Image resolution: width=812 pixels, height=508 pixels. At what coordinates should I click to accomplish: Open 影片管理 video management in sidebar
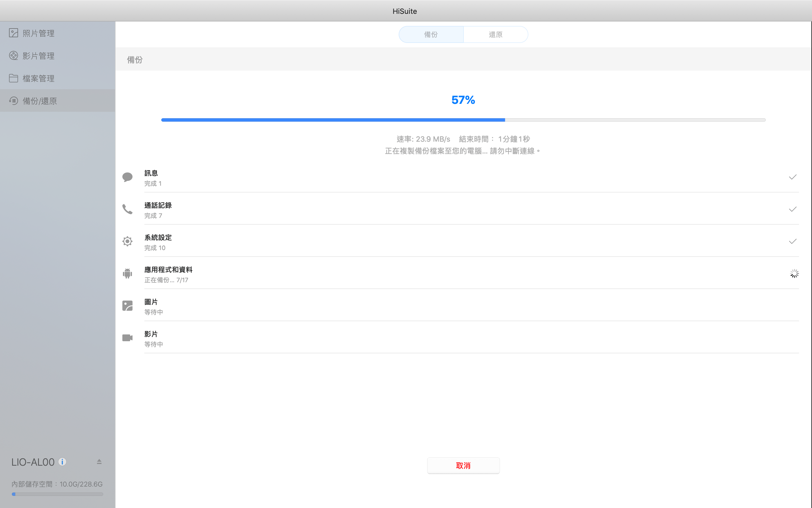[x=58, y=55]
